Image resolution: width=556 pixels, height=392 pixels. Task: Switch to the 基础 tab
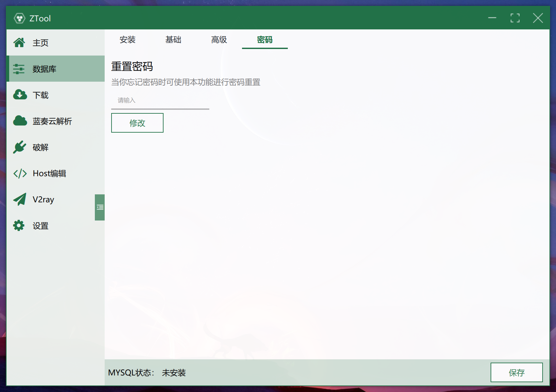tap(173, 40)
